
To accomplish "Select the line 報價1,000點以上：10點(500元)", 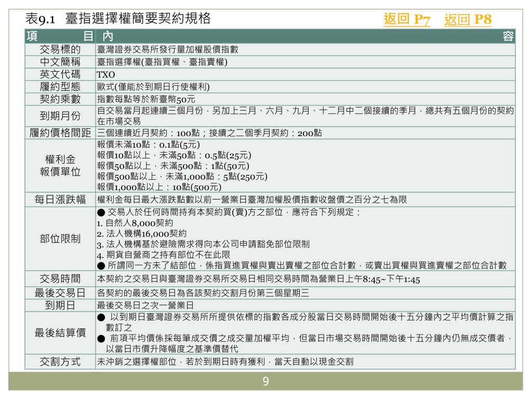I will (159, 187).
